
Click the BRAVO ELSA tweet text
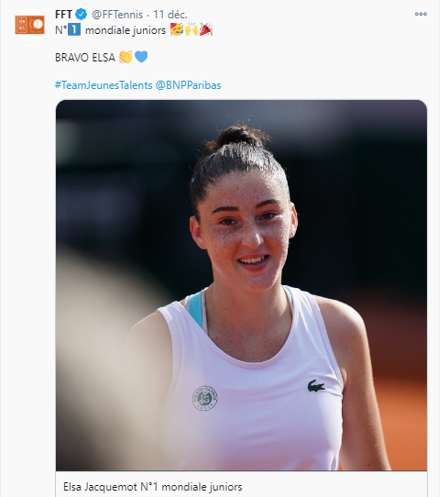point(85,58)
